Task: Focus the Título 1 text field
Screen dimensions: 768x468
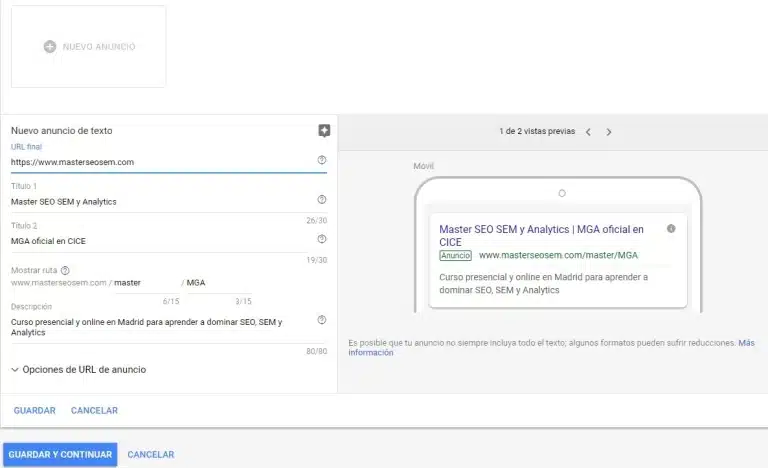Action: pyautogui.click(x=160, y=201)
